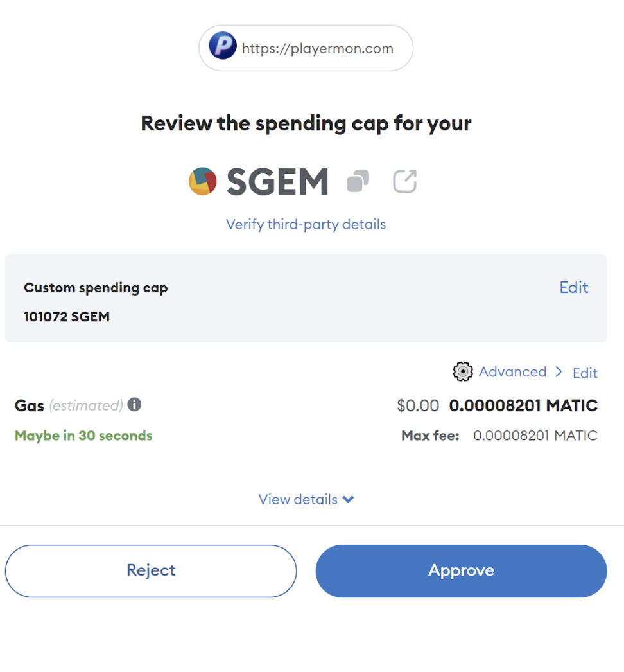Viewport: 624px width, 672px height.
Task: Click the View details link text
Action: (x=298, y=499)
